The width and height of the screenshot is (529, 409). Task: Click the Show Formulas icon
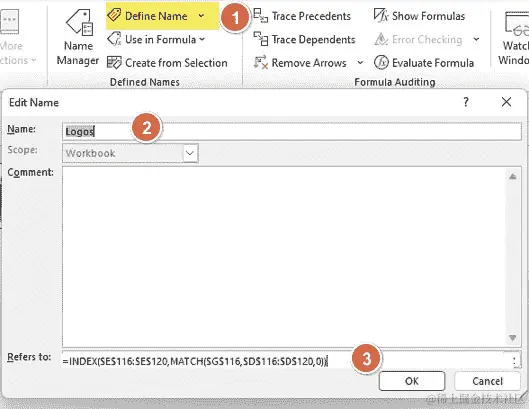[381, 16]
